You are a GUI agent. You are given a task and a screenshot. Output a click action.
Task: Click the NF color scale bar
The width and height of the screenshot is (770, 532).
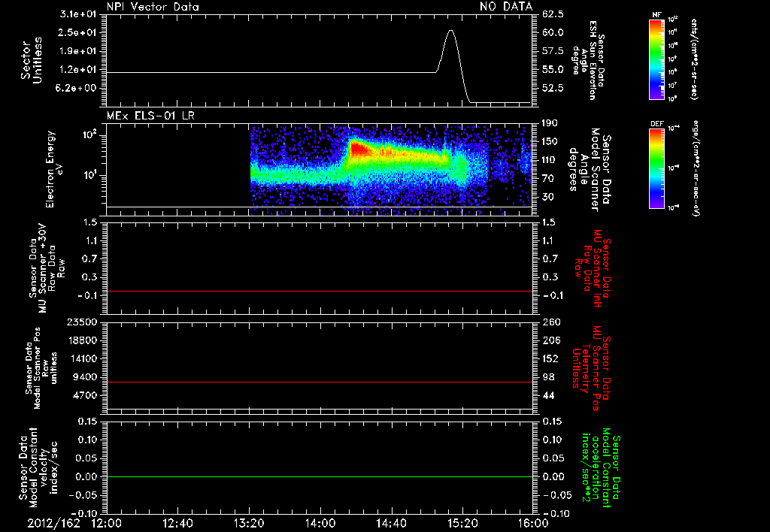coord(656,59)
